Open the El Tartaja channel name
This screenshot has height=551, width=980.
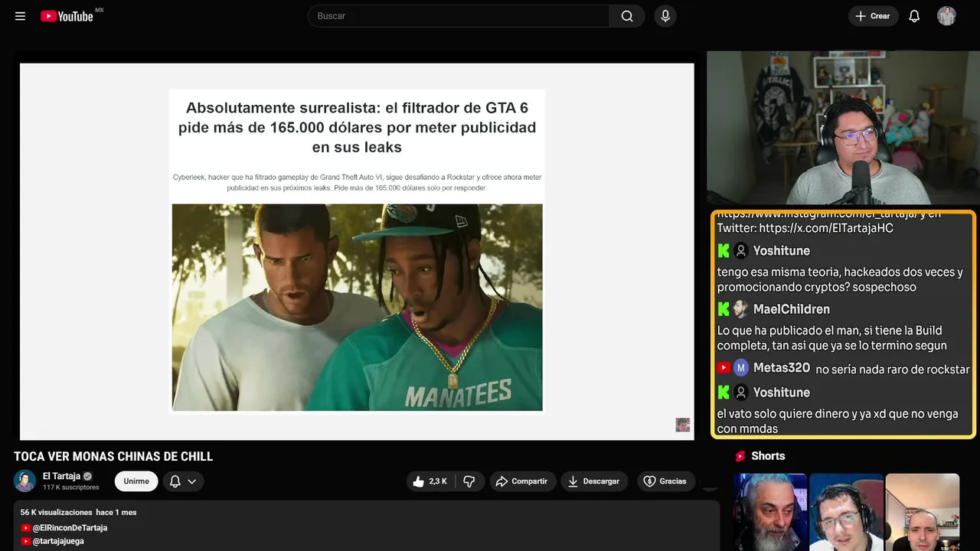pyautogui.click(x=61, y=476)
